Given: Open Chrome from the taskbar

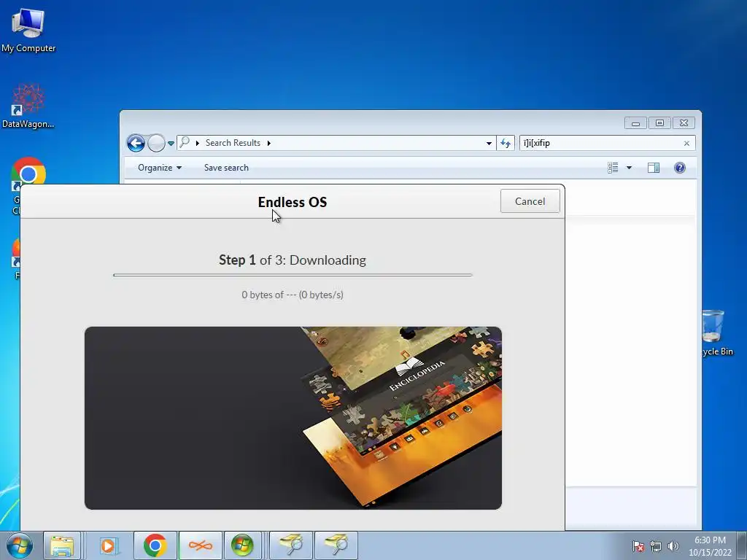Looking at the screenshot, I should tap(155, 545).
